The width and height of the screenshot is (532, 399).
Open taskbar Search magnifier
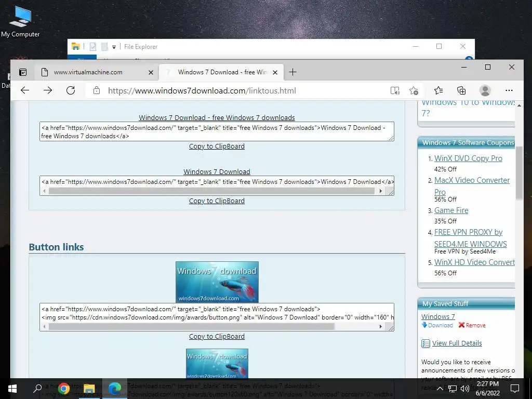point(37,389)
